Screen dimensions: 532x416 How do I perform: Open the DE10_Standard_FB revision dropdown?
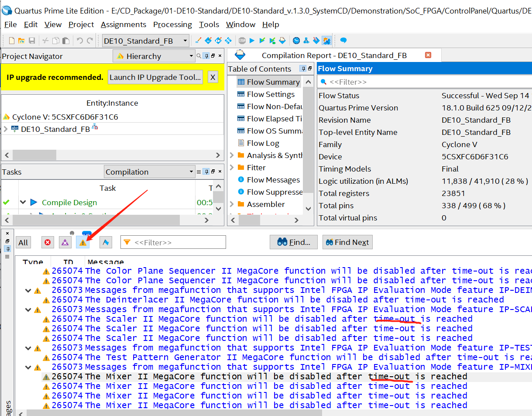click(x=146, y=41)
